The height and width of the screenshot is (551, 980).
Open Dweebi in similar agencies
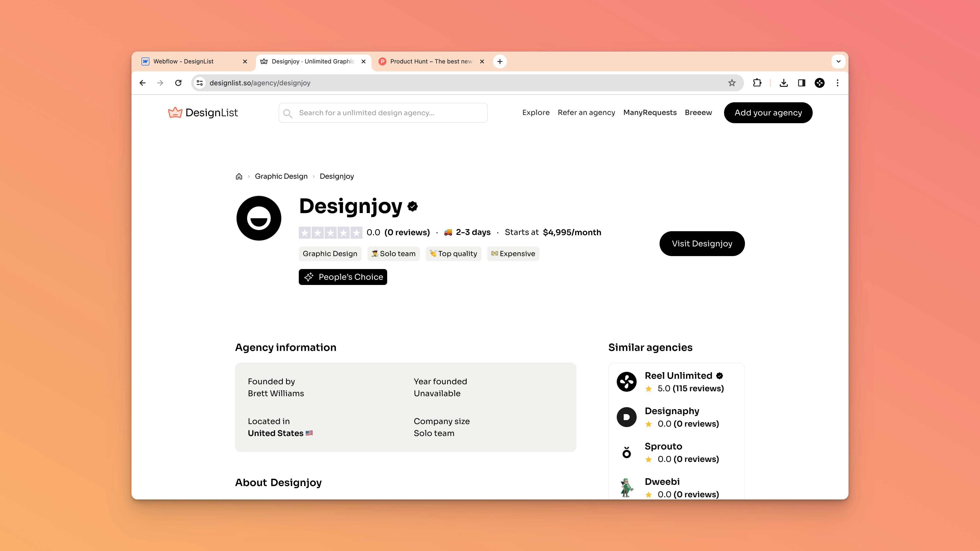tap(662, 482)
